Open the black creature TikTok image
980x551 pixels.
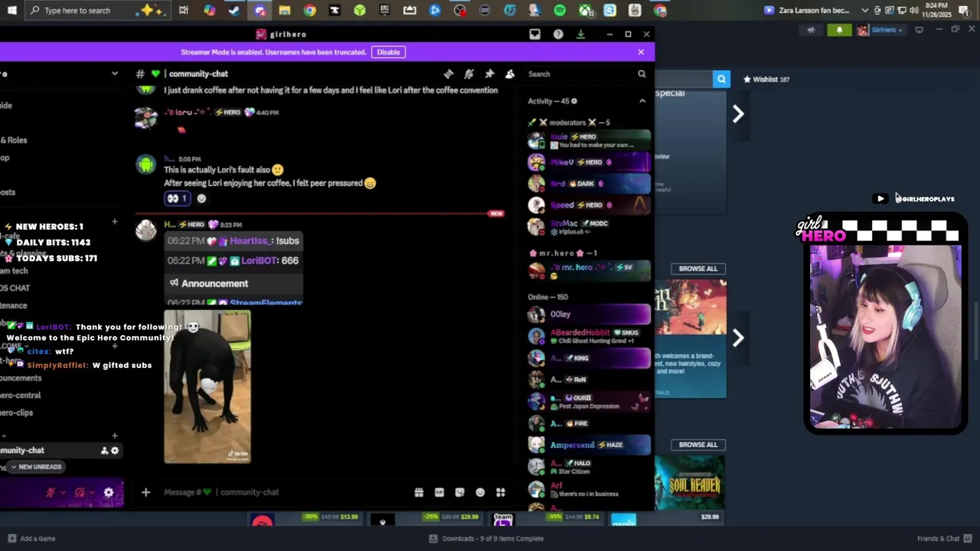coord(207,386)
